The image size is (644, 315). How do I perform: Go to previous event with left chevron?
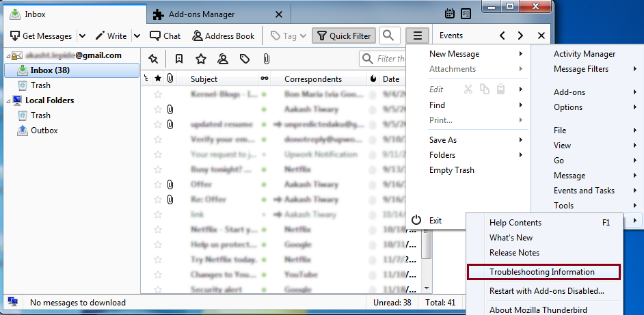click(x=502, y=36)
